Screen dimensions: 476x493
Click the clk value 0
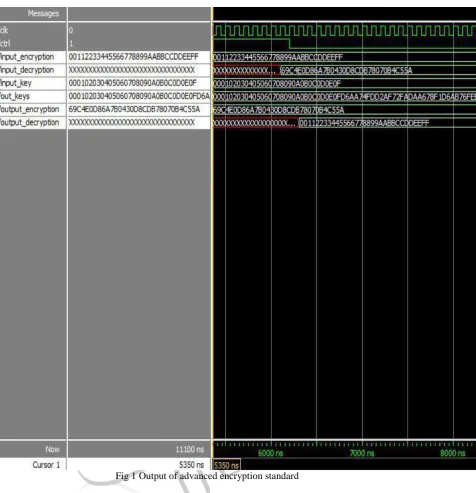point(71,30)
